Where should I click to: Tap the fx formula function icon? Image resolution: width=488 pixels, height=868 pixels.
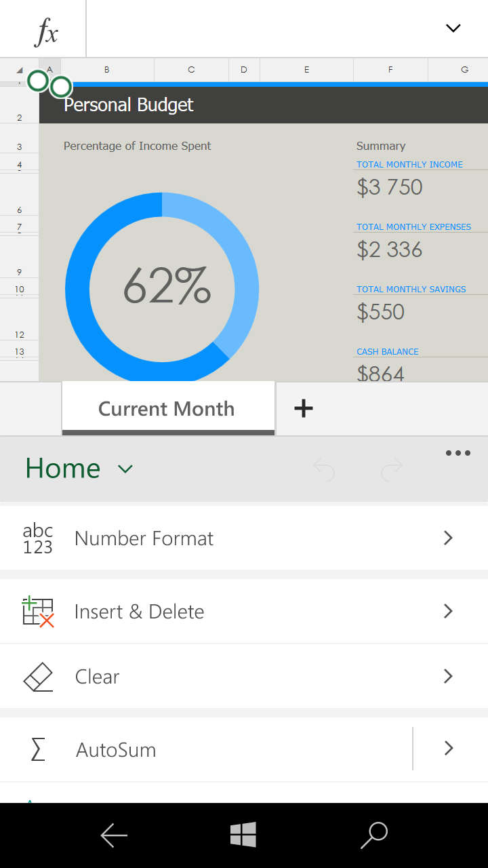(46, 31)
